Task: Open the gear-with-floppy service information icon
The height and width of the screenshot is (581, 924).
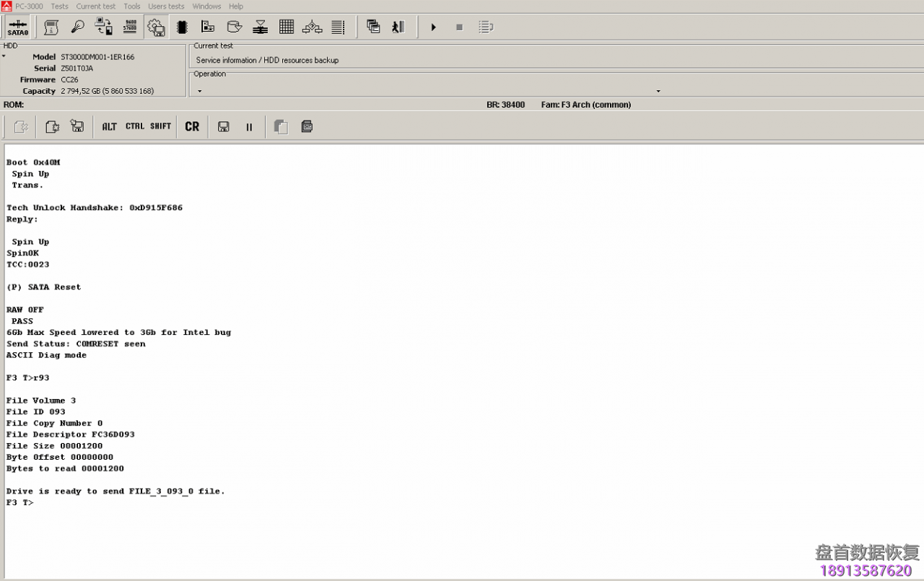Action: pyautogui.click(x=156, y=27)
